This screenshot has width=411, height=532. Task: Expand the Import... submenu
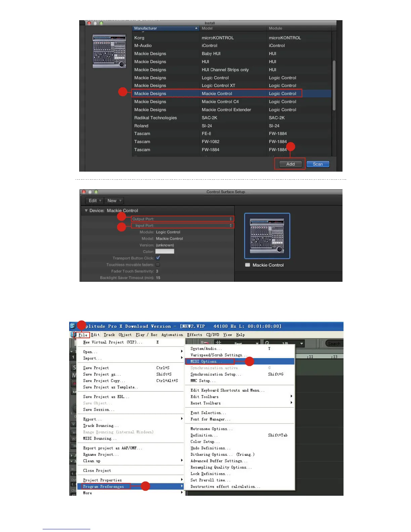131,358
